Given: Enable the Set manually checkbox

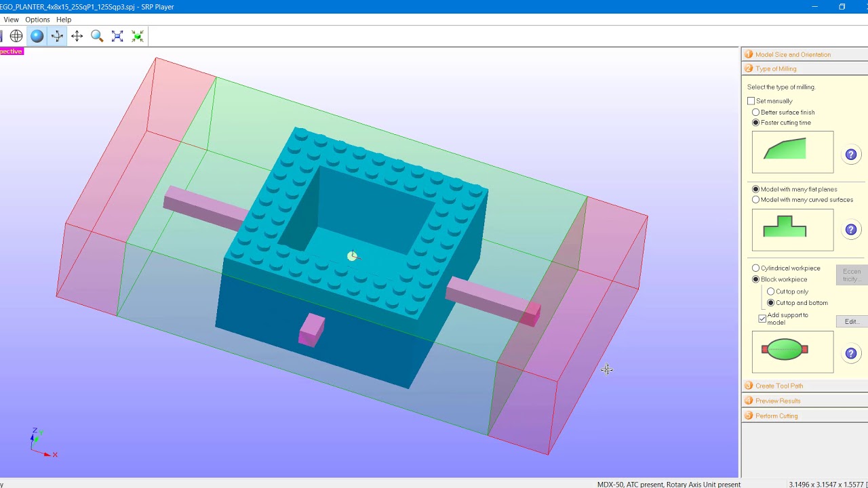Looking at the screenshot, I should pyautogui.click(x=751, y=101).
